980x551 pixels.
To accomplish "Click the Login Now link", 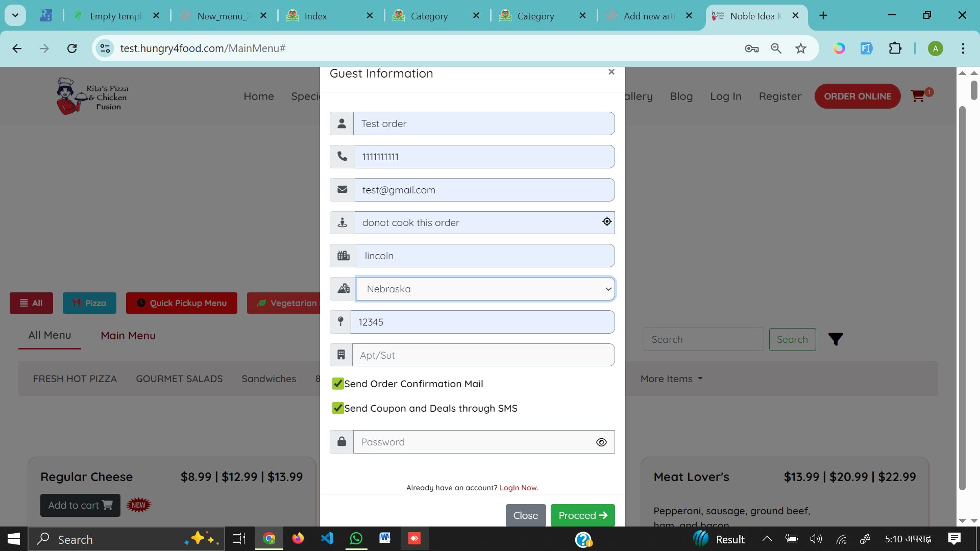I will click(x=519, y=488).
